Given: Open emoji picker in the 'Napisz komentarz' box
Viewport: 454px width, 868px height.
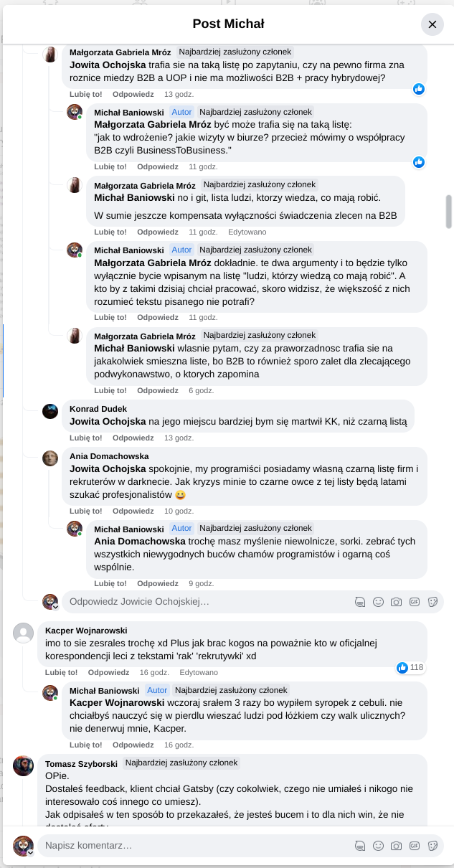Looking at the screenshot, I should (x=378, y=846).
